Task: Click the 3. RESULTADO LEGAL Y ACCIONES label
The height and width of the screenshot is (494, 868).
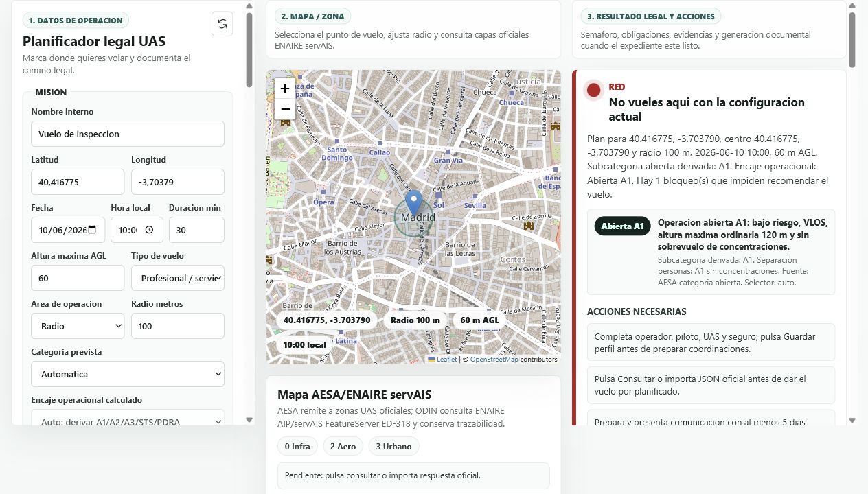Action: [x=650, y=16]
